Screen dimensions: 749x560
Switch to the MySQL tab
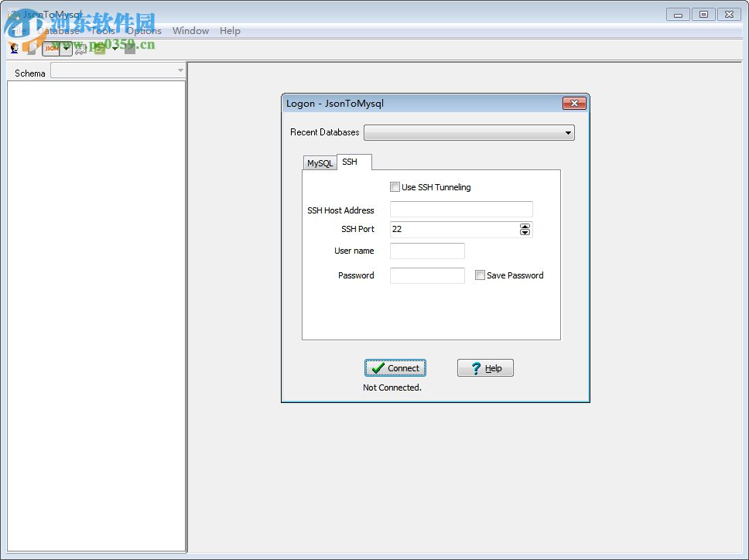pos(320,162)
